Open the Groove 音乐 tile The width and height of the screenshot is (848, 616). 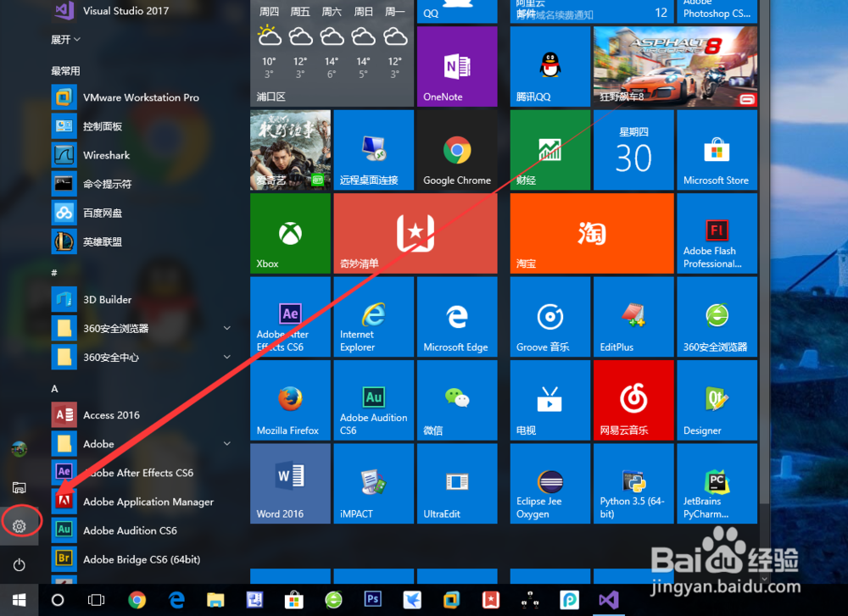coord(550,317)
